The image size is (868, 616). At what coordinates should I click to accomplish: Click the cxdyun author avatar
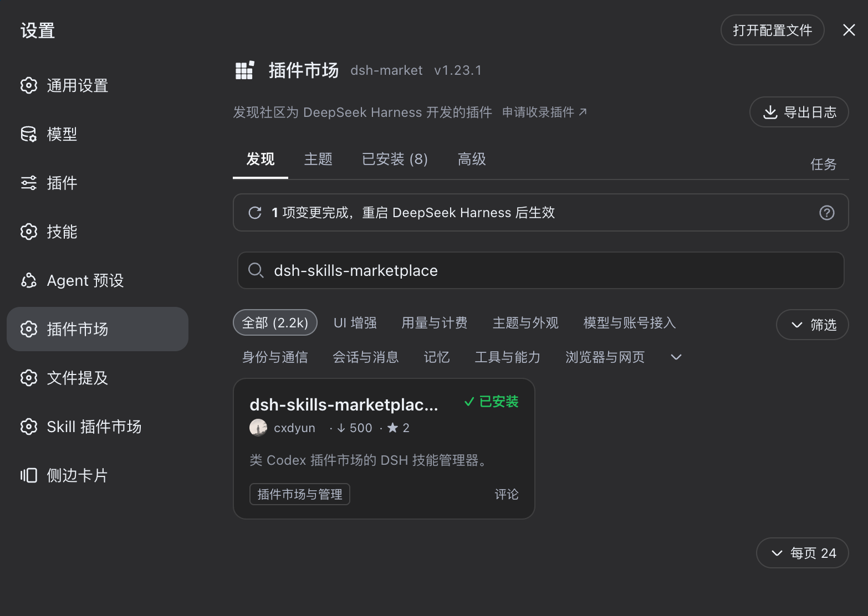(x=258, y=428)
